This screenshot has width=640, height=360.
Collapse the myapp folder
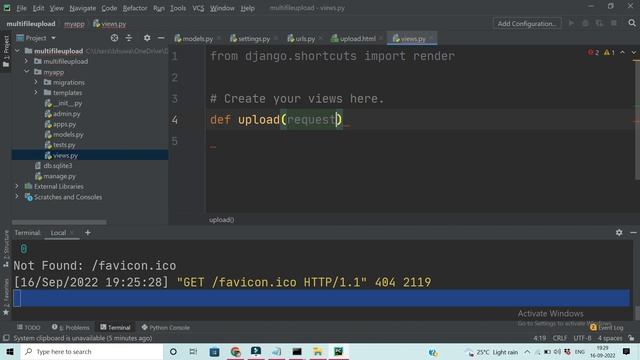pos(27,72)
